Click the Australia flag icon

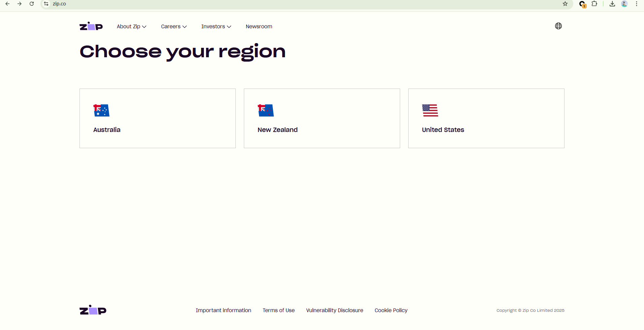[x=101, y=110]
